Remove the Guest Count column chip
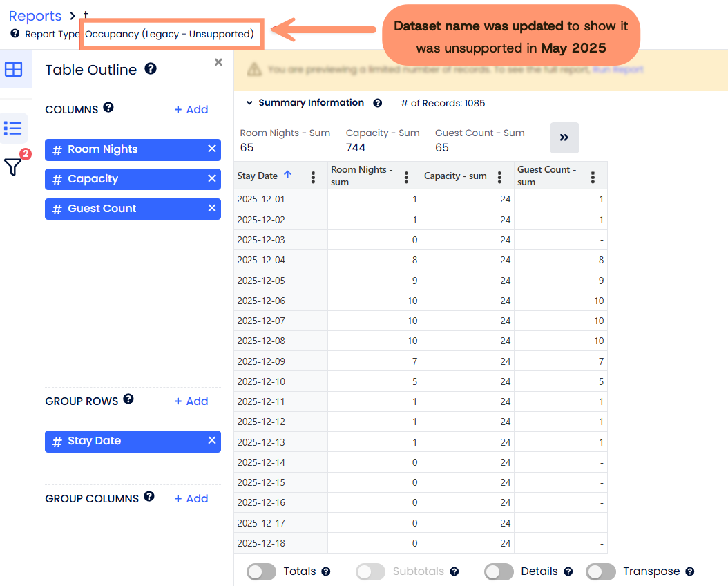The image size is (728, 586). coord(212,209)
